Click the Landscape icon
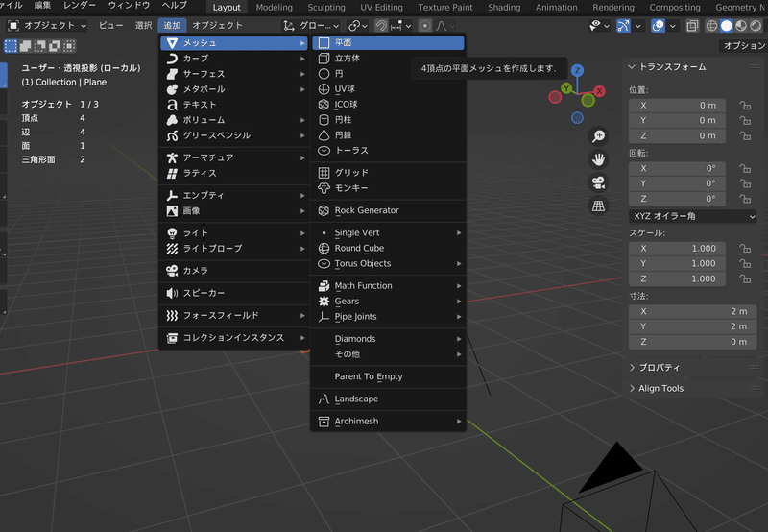The height and width of the screenshot is (532, 768). click(324, 399)
